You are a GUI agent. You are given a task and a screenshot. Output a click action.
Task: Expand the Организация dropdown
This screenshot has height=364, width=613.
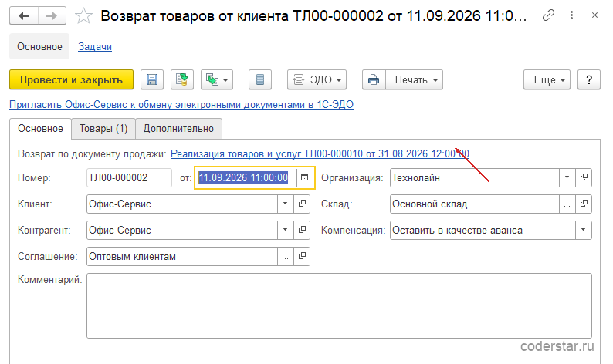pyautogui.click(x=567, y=177)
